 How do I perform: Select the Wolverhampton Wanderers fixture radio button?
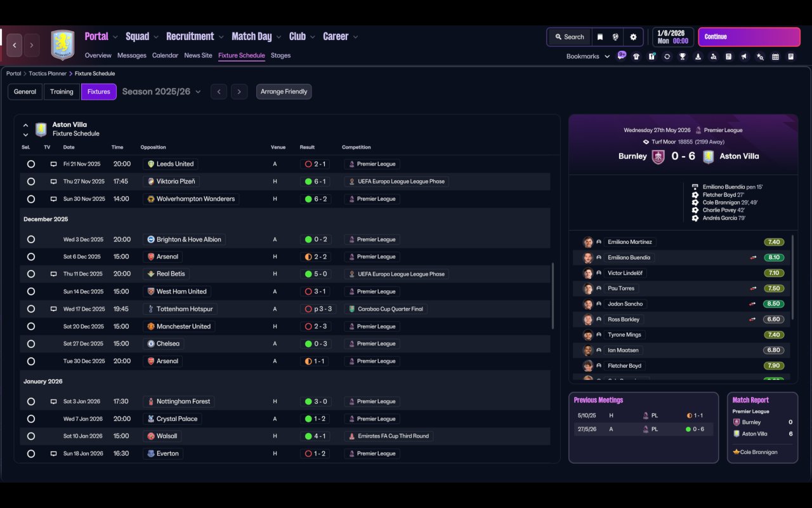pos(30,199)
